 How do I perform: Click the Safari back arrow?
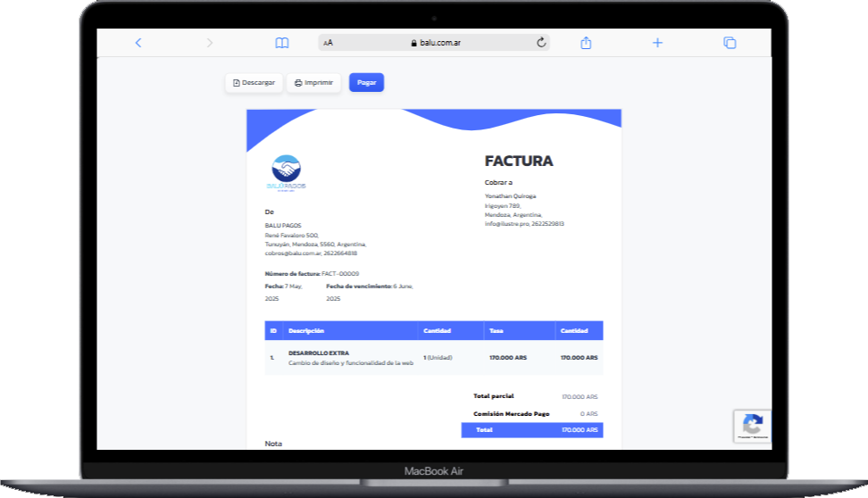click(138, 43)
